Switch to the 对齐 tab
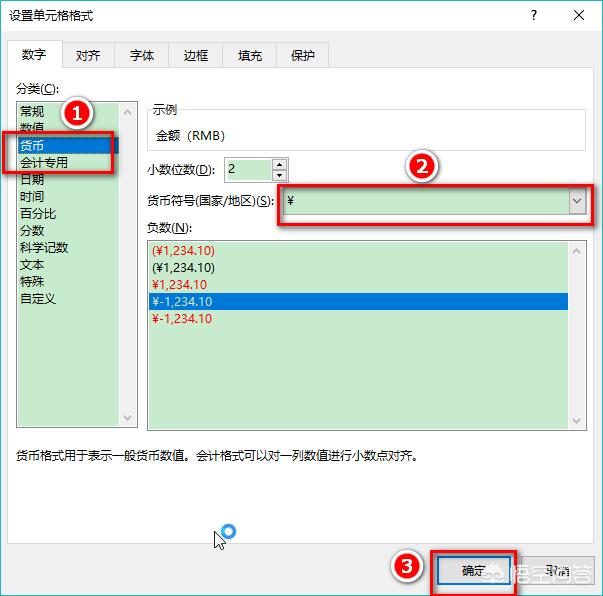Viewport: 603px width, 596px height. (x=88, y=55)
